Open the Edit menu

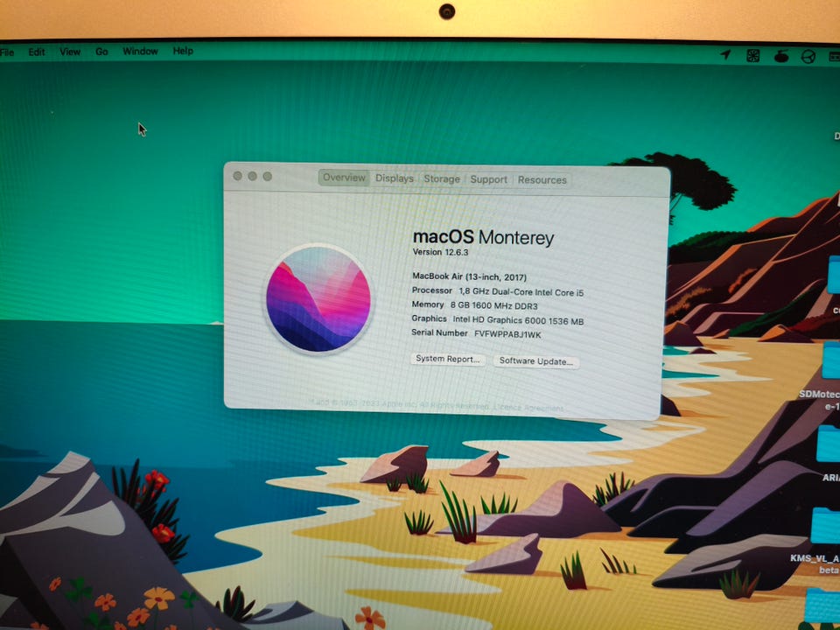pos(37,52)
